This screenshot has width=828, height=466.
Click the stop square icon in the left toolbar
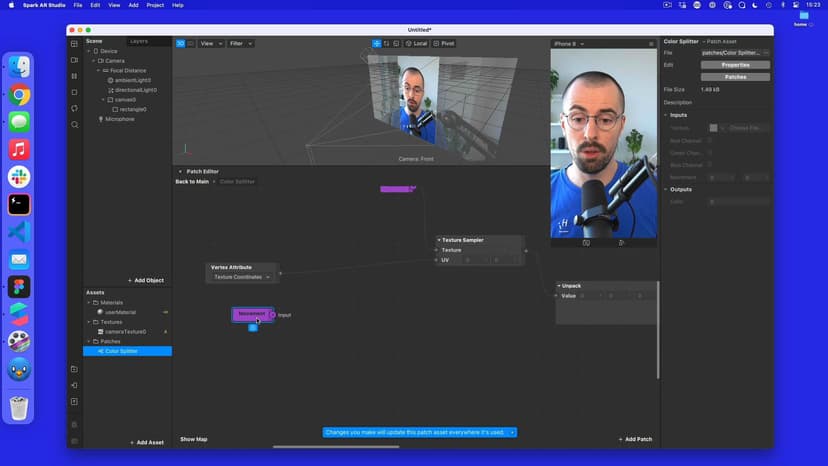74,92
